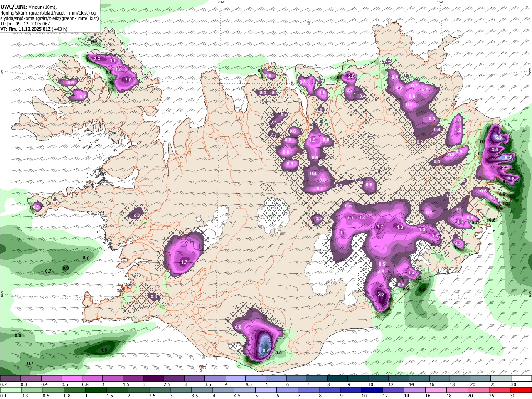Click the bottom legend row swatch labeled 4
The height and width of the screenshot is (399, 532).
pyautogui.click(x=223, y=390)
